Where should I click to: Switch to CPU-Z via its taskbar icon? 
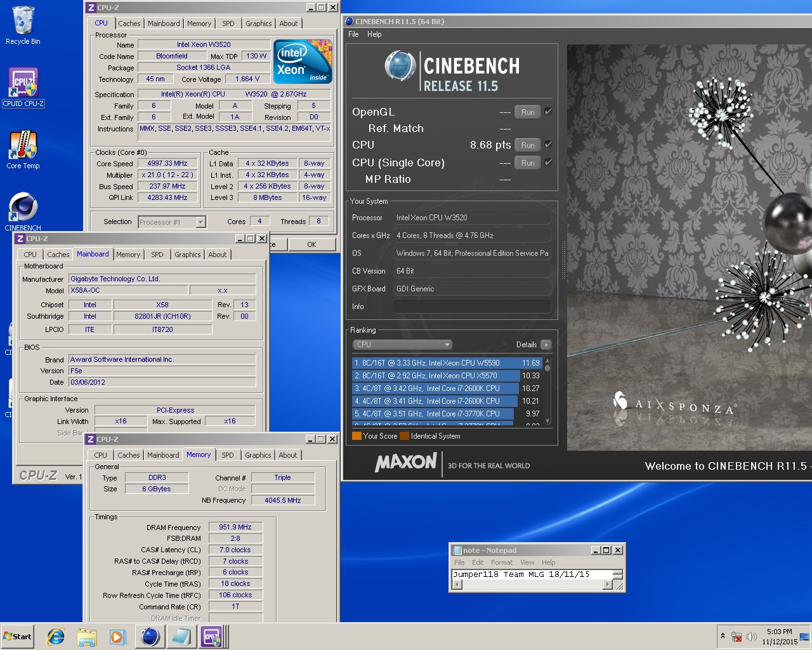coord(212,637)
